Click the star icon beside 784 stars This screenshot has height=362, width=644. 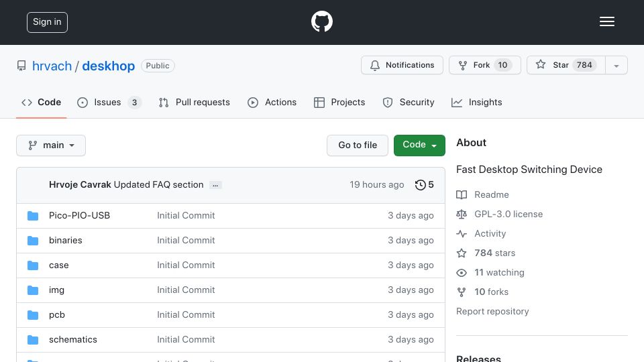click(x=462, y=253)
